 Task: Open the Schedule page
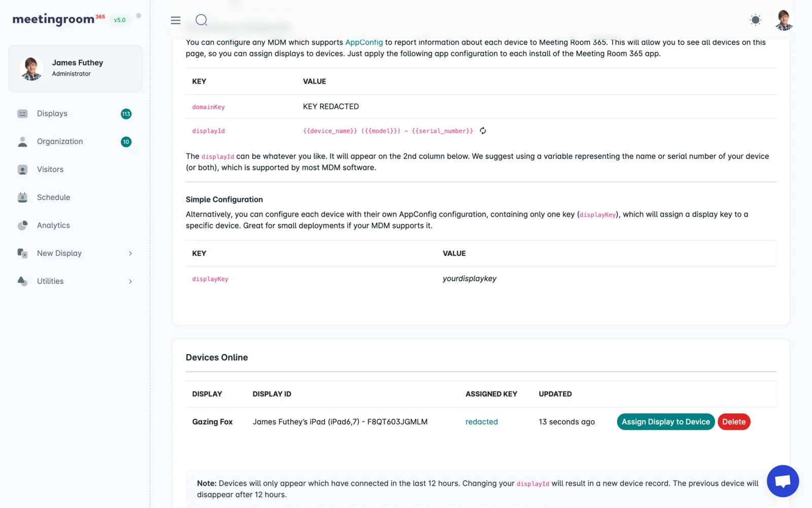coord(75,198)
